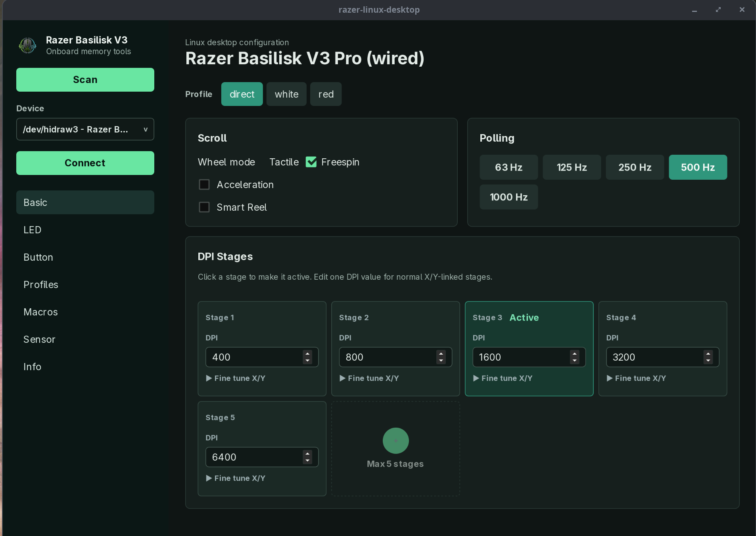Expand Fine tune X/Y for Stage 1

coord(236,378)
